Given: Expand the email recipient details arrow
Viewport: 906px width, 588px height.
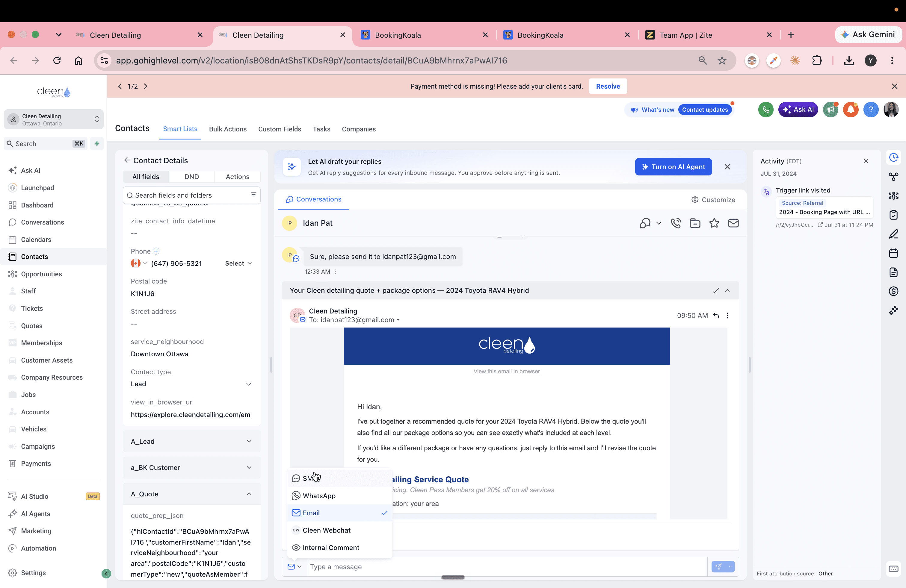Looking at the screenshot, I should click(x=398, y=320).
